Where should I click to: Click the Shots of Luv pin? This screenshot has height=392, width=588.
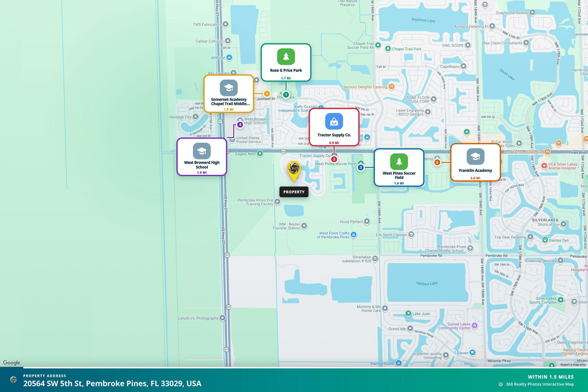[x=563, y=224]
